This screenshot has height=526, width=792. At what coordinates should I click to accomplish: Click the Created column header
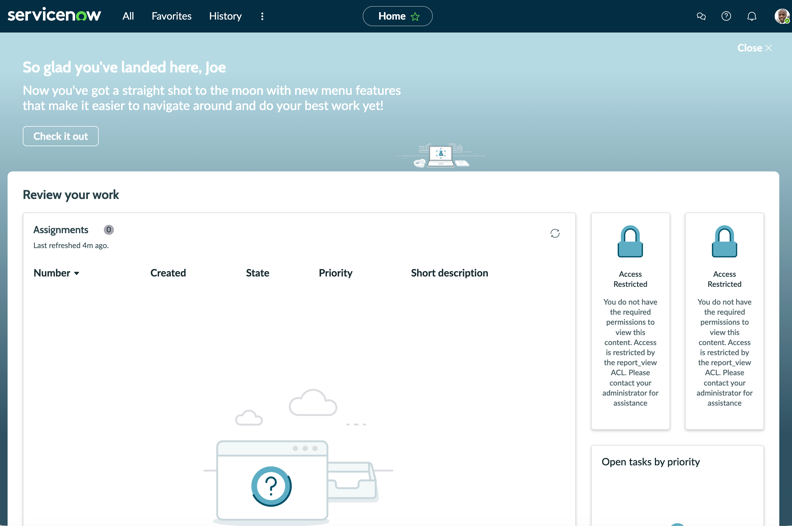point(168,273)
